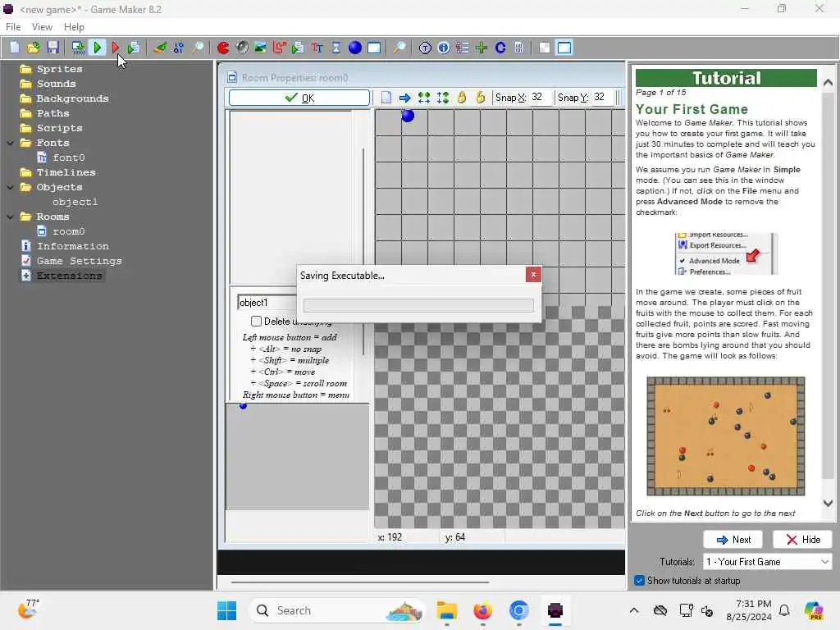Viewport: 840px width, 630px height.
Task: Toggle Delete underlying checkbox
Action: [x=256, y=321]
